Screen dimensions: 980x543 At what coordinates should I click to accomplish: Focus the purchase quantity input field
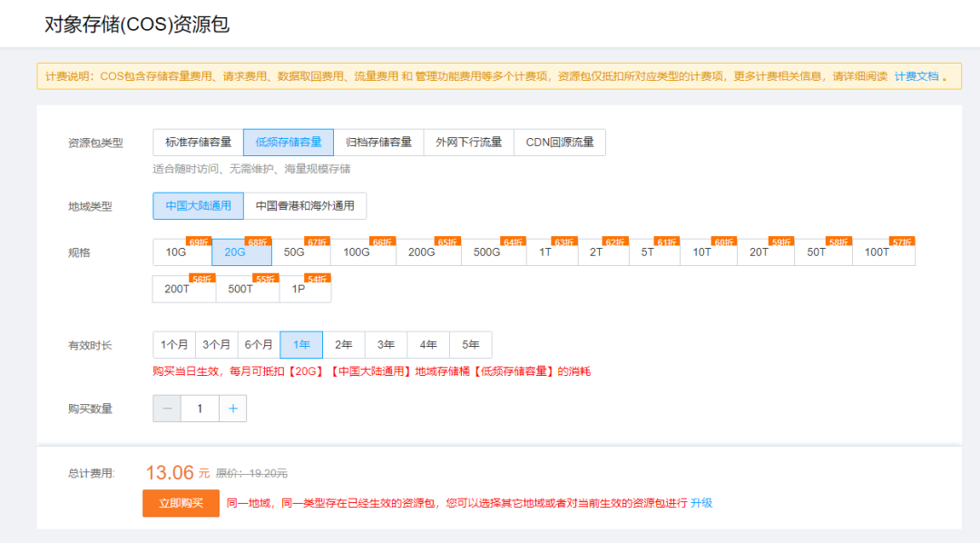200,409
